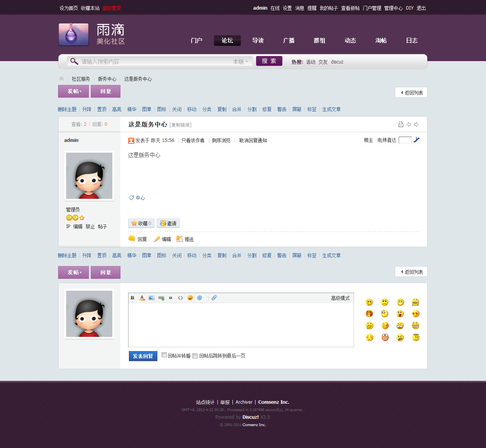Click top 删除主题 moderation link
The image size is (486, 448).
click(67, 109)
